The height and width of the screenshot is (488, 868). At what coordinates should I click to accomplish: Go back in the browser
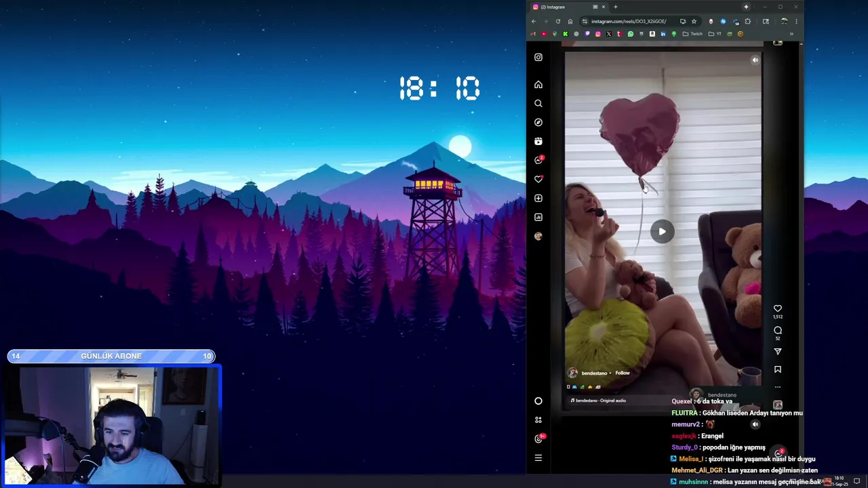534,21
